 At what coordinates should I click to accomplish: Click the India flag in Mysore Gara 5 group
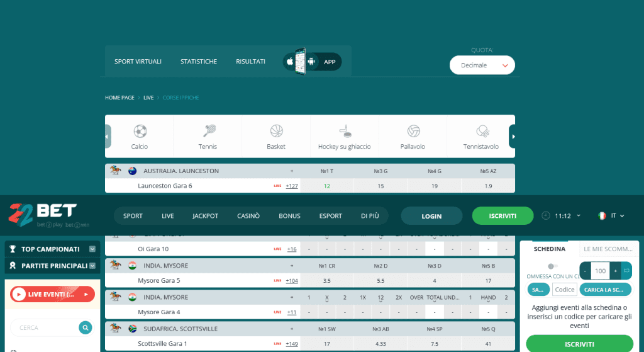[132, 266]
